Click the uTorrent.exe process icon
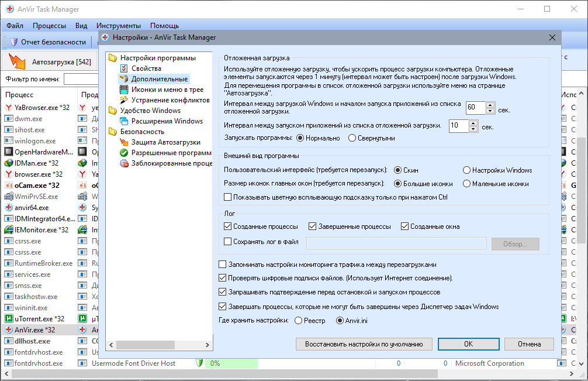588x381 pixels. (8, 319)
